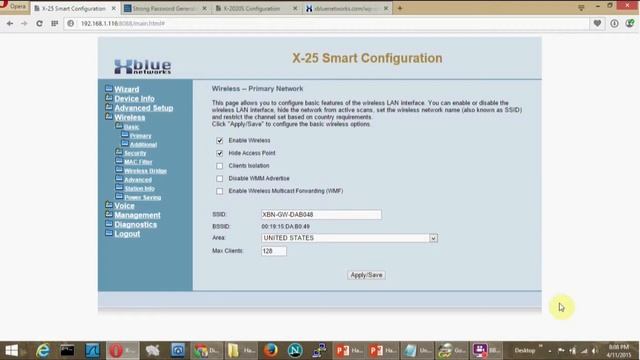640x360 pixels.
Task: Open the tab menu icon near the window controls
Action: pyautogui.click(x=581, y=7)
